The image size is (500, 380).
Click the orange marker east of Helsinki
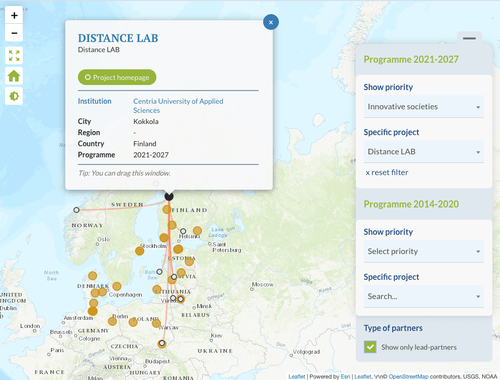coord(197,231)
